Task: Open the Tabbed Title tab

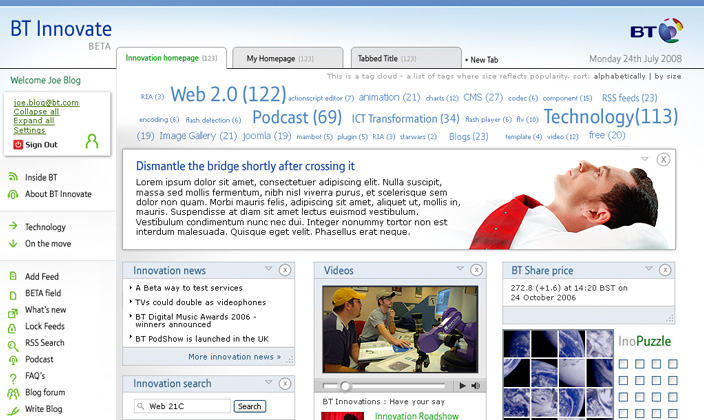Action: click(x=406, y=58)
